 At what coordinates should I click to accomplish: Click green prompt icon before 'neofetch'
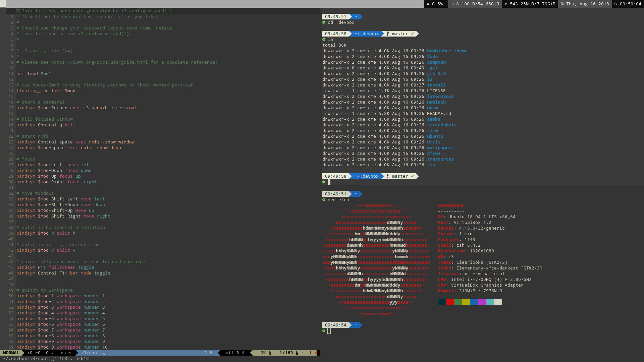click(324, 200)
